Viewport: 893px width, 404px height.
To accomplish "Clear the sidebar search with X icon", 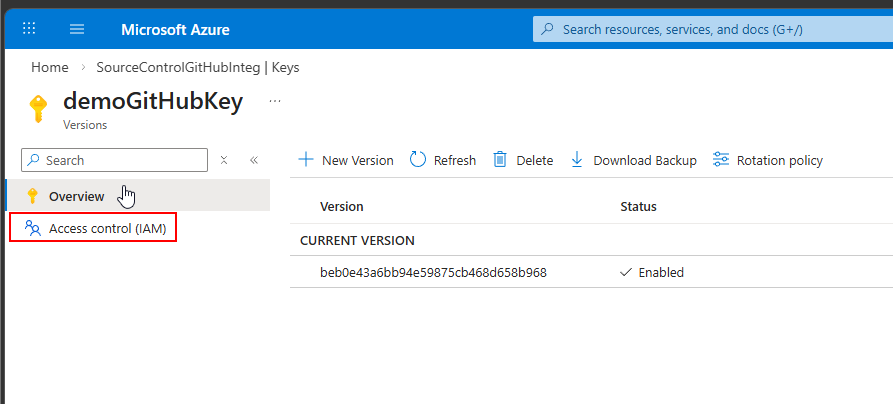I will 224,160.
